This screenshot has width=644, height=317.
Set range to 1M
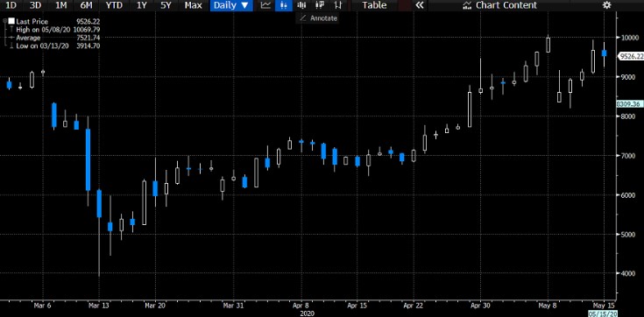[x=60, y=5]
